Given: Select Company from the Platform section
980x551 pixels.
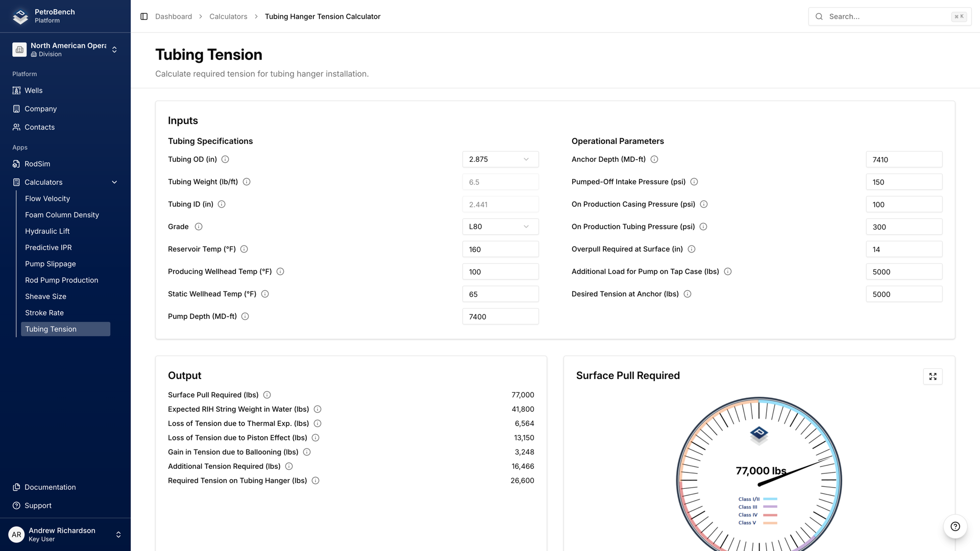Looking at the screenshot, I should (x=40, y=109).
